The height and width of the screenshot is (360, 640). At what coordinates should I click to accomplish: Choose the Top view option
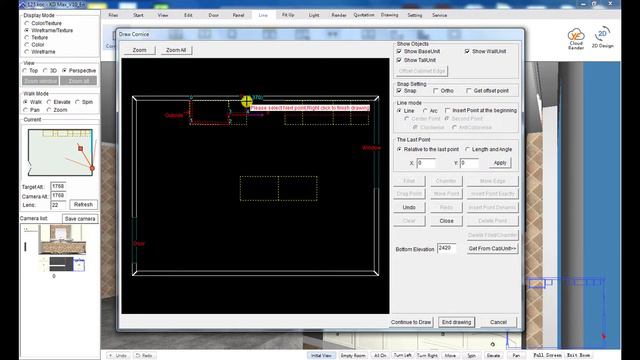(x=25, y=71)
